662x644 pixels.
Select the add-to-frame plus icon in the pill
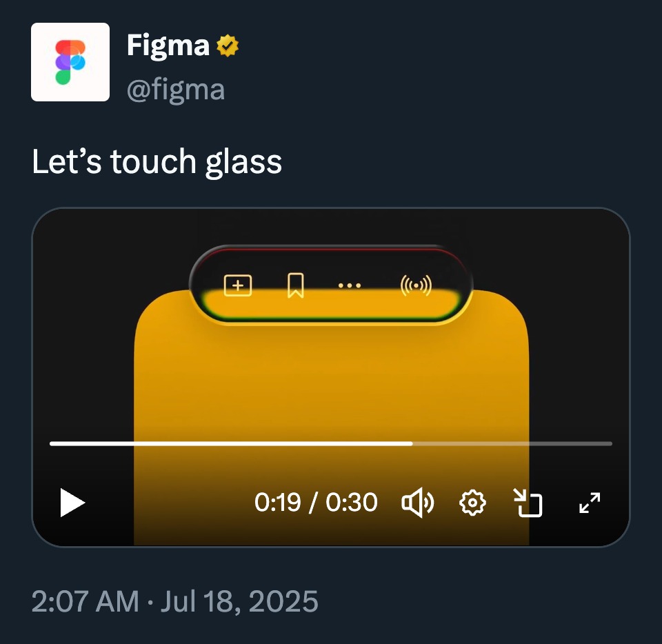point(238,284)
